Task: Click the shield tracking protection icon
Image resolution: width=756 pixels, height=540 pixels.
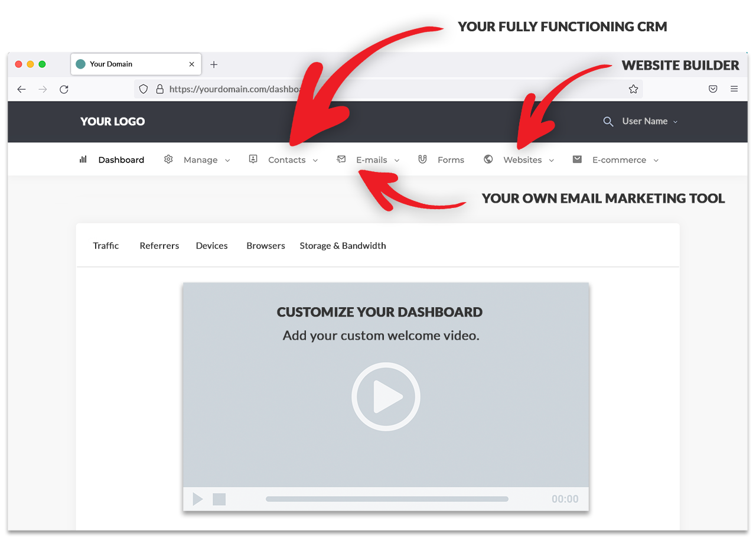Action: click(144, 89)
